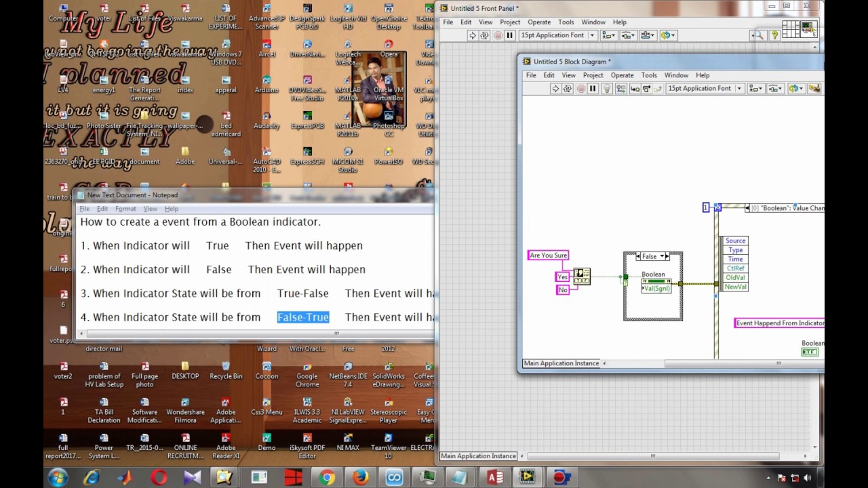
Task: Show Context Help on Front Panel
Action: tap(774, 35)
